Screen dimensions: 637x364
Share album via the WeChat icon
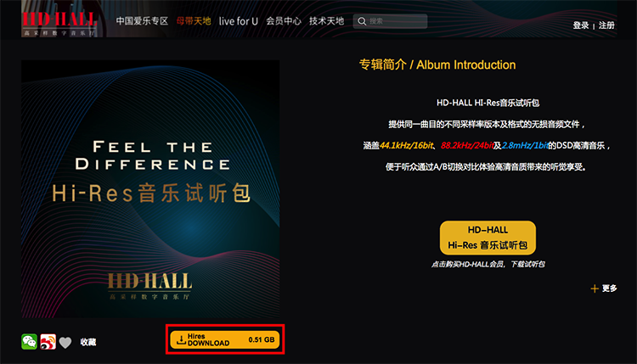pyautogui.click(x=29, y=342)
